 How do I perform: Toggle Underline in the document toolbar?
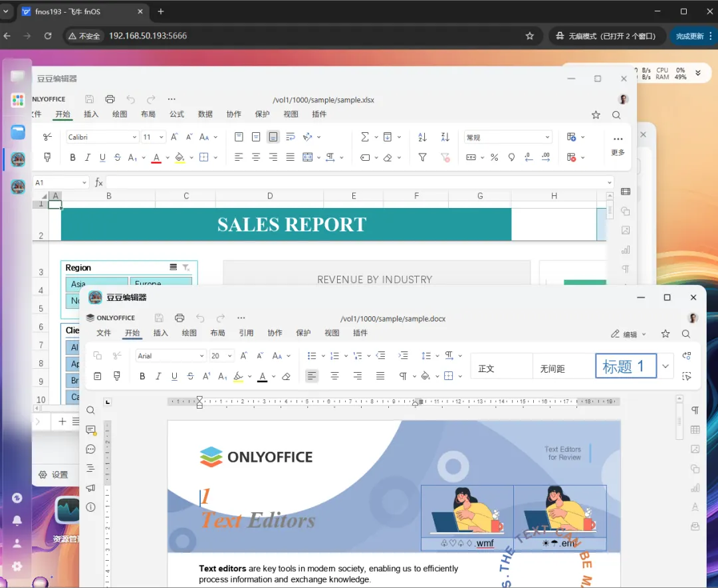[x=174, y=376]
